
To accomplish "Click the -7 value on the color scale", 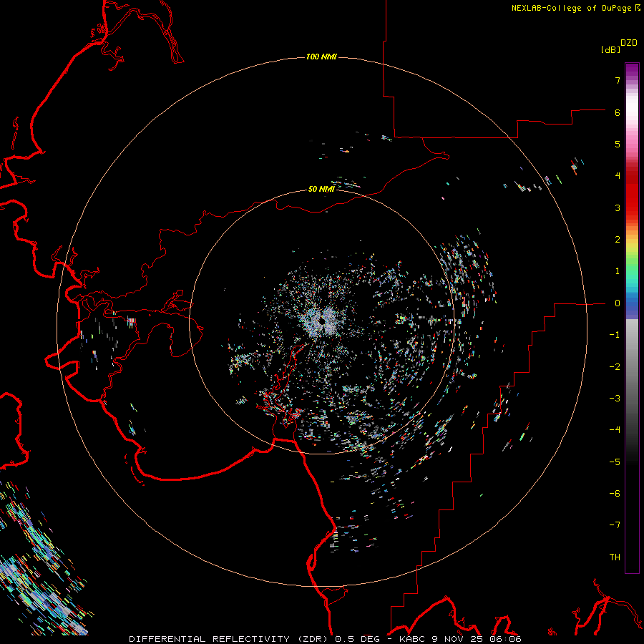I will (615, 525).
